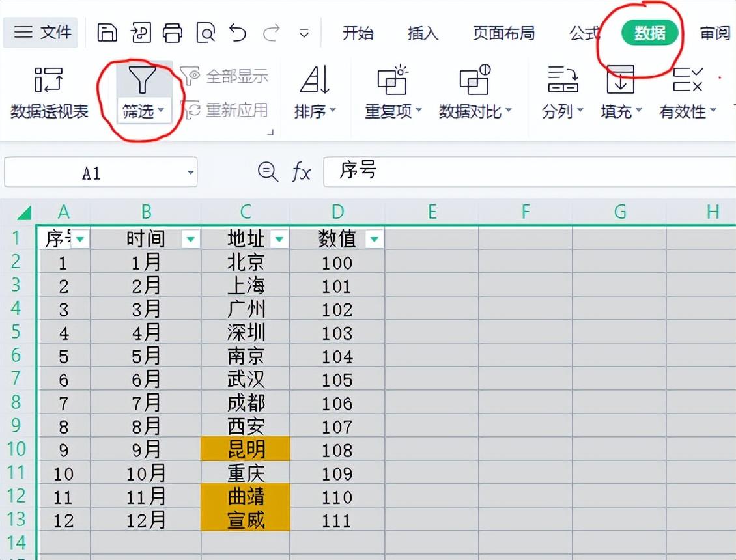The height and width of the screenshot is (560, 736).
Task: Expand the 排序 dropdown arrow
Action: 333,110
